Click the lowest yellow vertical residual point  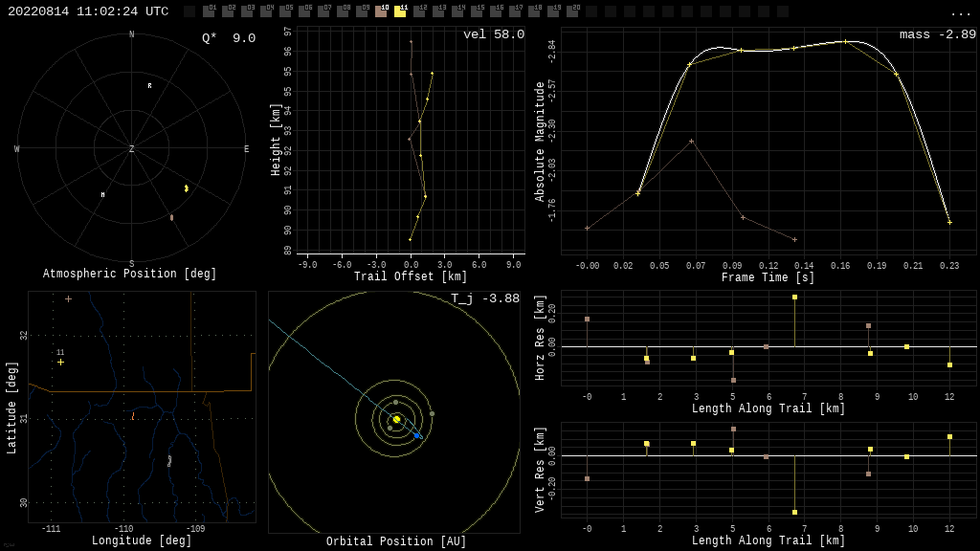coord(794,513)
